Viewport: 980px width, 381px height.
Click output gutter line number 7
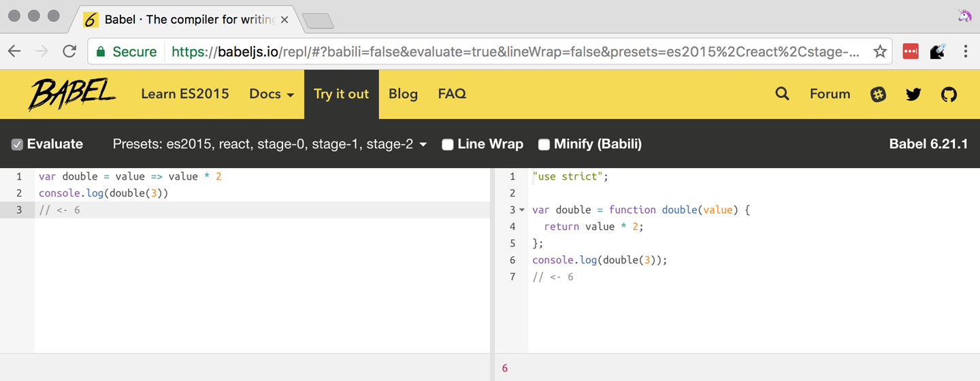coord(513,277)
